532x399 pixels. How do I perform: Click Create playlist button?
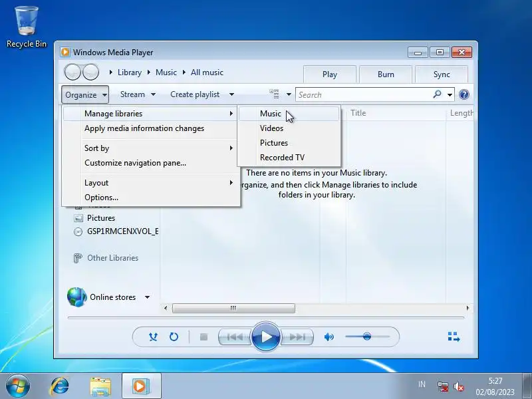(x=195, y=94)
